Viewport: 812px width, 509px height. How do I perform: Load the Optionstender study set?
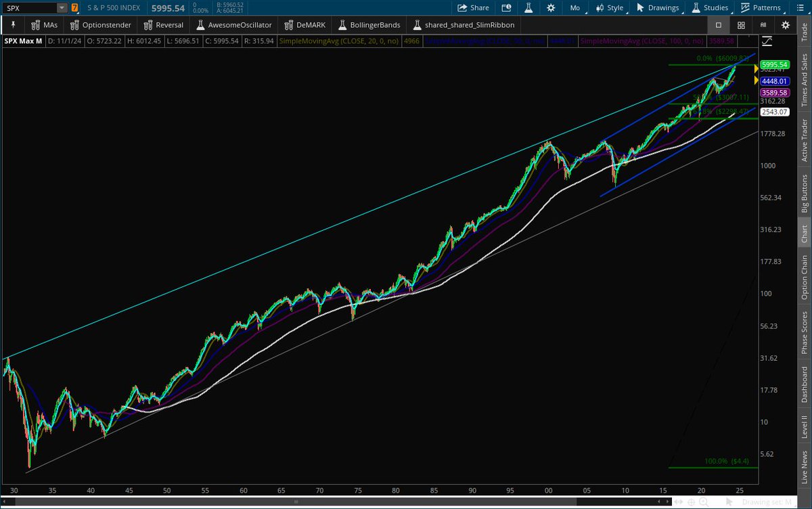(100, 25)
